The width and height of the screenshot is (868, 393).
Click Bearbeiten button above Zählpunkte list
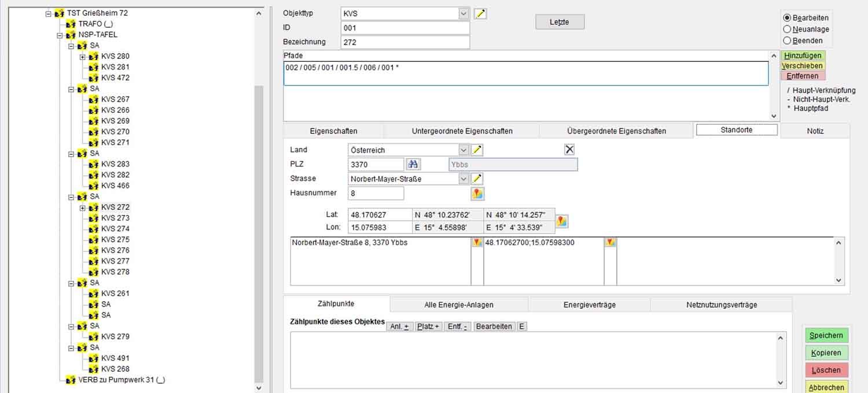(494, 327)
